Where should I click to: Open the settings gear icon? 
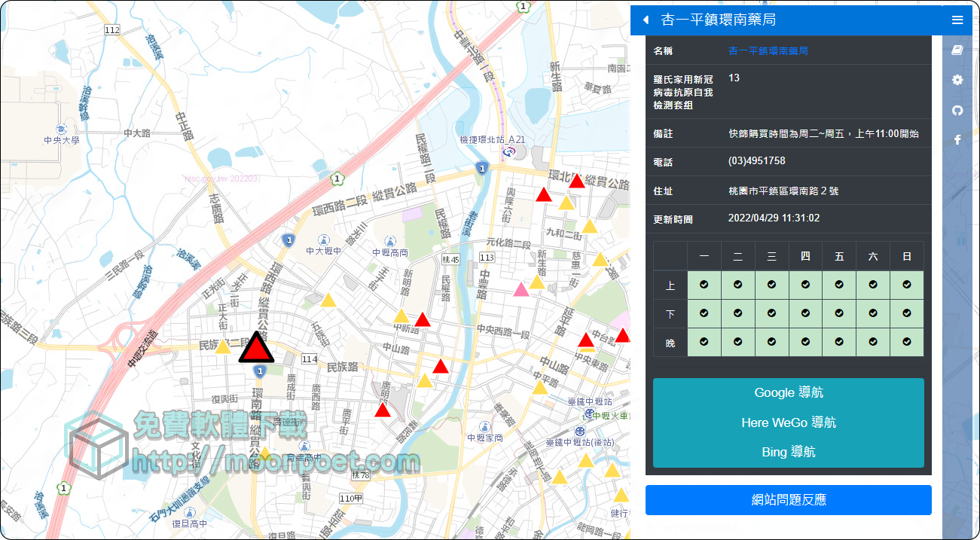point(957,80)
